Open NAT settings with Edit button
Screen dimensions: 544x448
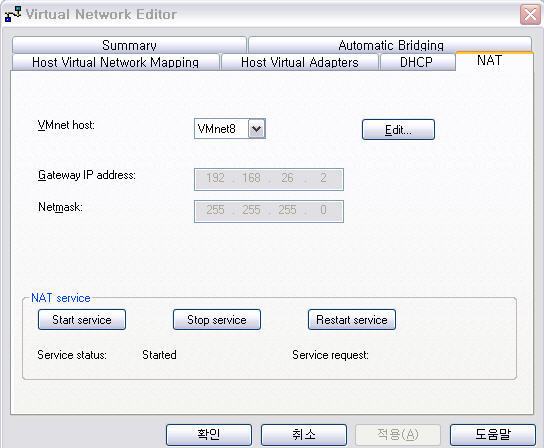(398, 129)
